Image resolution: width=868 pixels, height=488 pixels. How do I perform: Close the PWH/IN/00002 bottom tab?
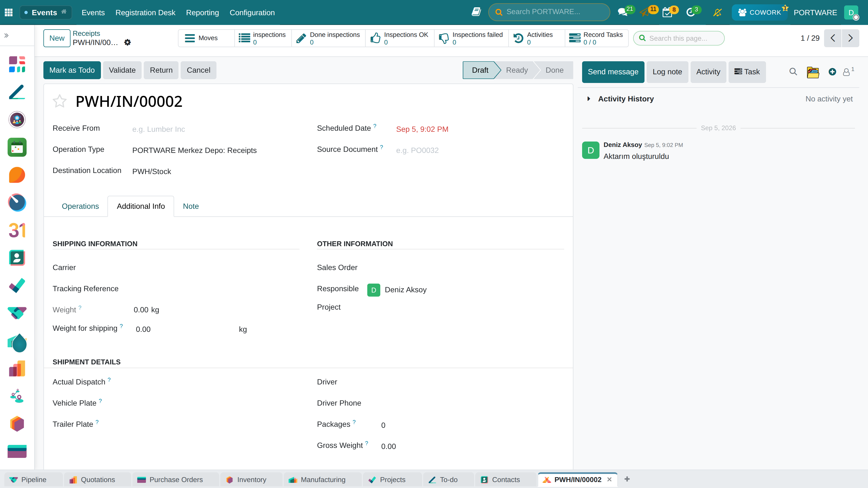609,479
